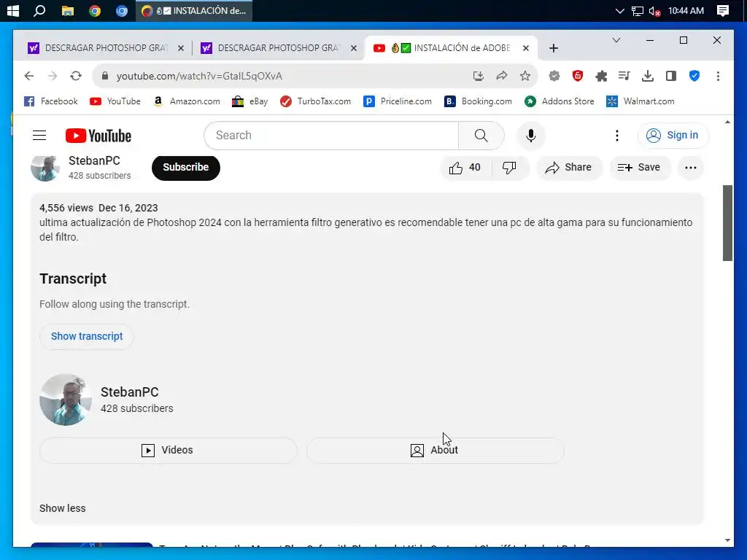Viewport: 747px width, 560px height.
Task: Click the YouTube Search input field
Action: [331, 136]
